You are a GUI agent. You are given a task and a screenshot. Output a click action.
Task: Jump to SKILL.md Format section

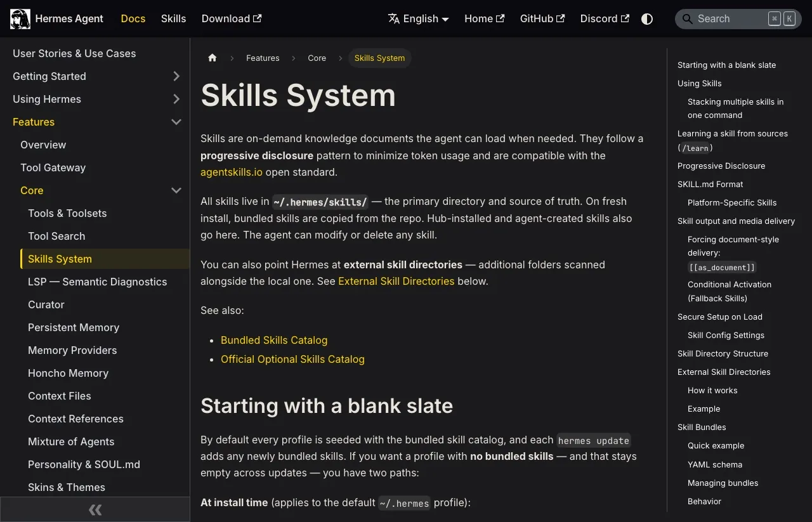pos(710,184)
